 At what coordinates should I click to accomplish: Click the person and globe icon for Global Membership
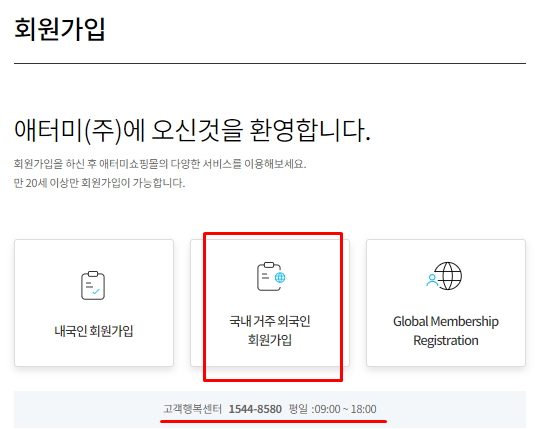pos(444,276)
